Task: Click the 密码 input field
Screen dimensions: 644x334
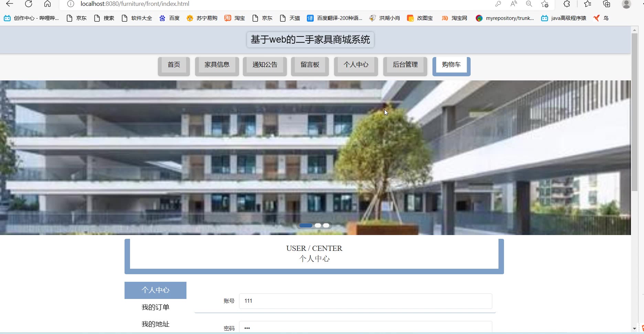Action: 365,327
